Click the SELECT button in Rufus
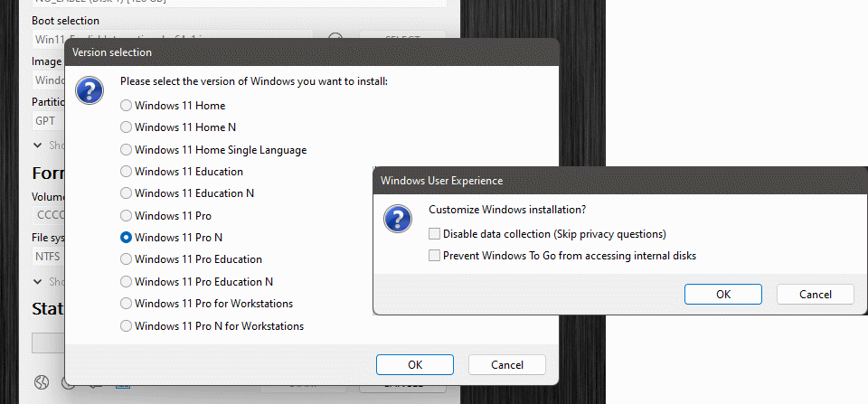This screenshot has height=404, width=868. click(403, 39)
